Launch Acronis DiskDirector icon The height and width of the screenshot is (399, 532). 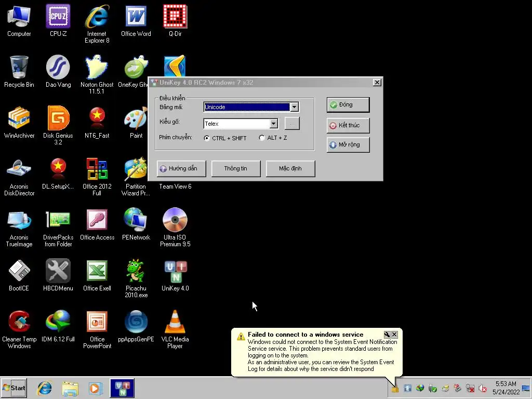tap(19, 177)
